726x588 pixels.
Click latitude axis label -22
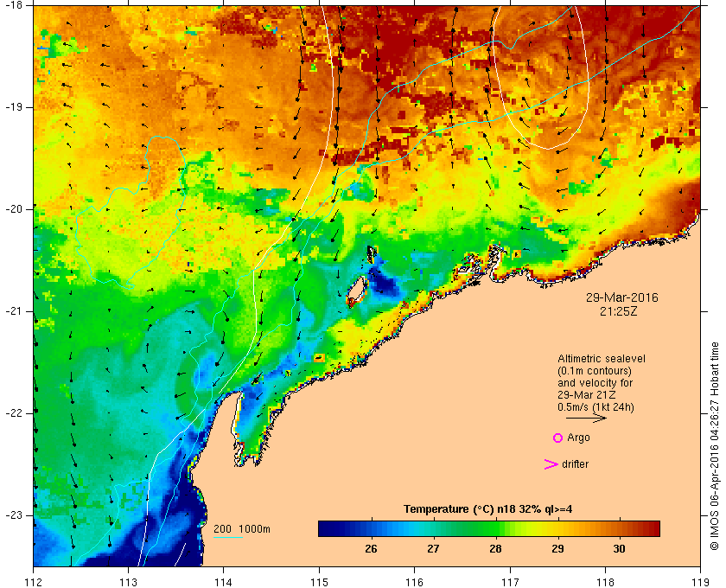(x=14, y=412)
